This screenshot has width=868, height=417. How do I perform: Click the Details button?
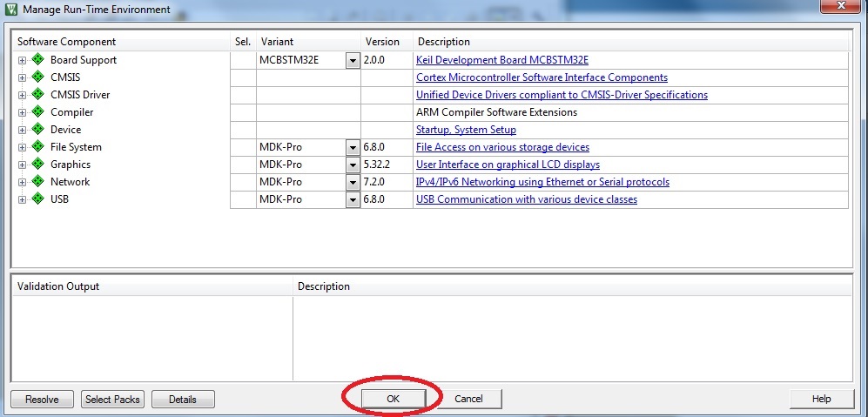tap(183, 399)
